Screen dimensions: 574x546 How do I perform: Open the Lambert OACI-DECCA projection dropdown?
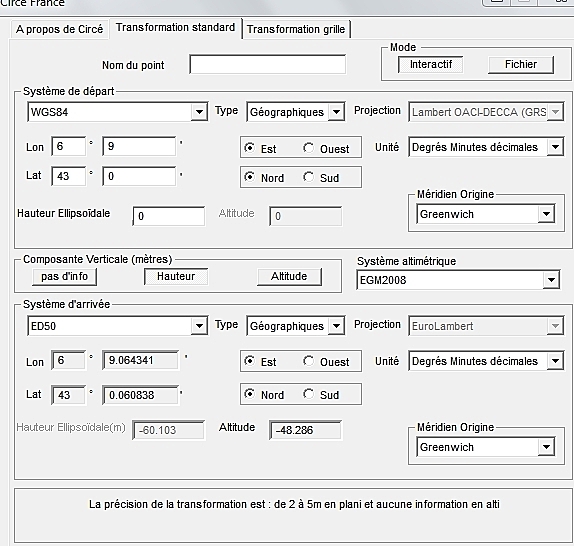coord(486,112)
